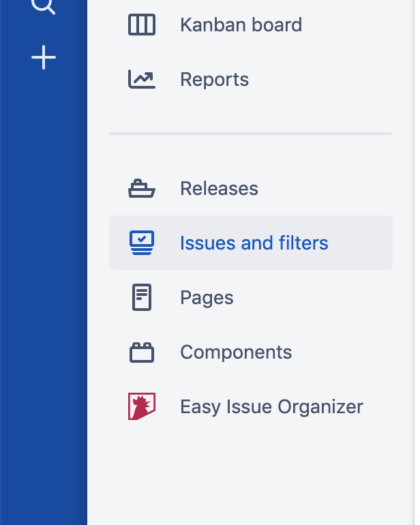
Task: Launch Easy Issue Organizer
Action: pos(251,406)
